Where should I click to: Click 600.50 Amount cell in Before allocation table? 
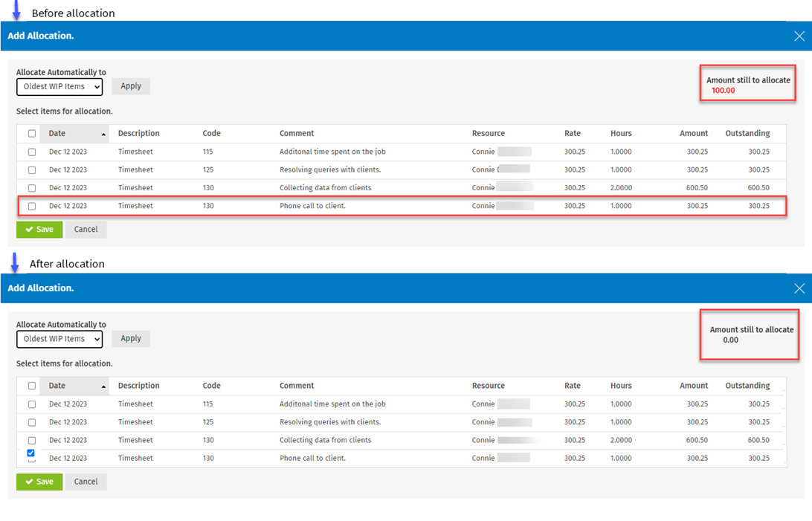click(697, 188)
